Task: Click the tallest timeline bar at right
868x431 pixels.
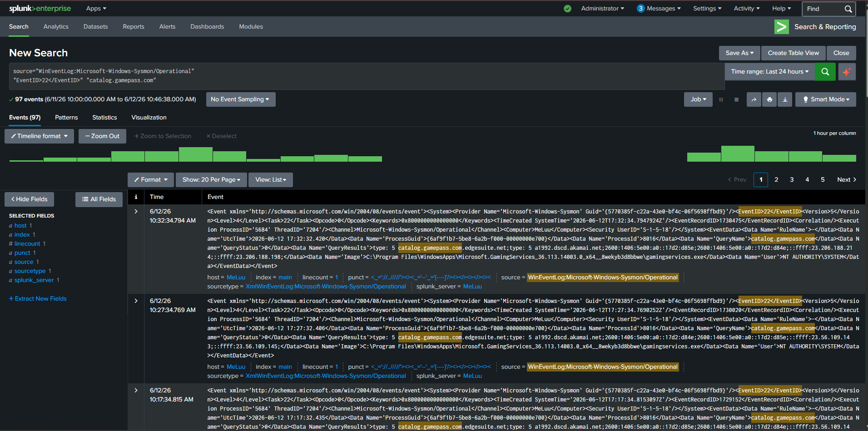Action: [x=738, y=154]
